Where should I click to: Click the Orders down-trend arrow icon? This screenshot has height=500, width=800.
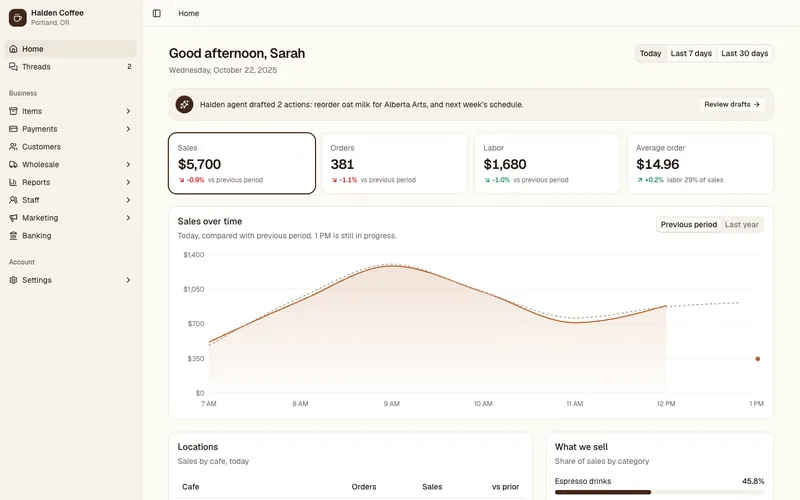tap(334, 180)
